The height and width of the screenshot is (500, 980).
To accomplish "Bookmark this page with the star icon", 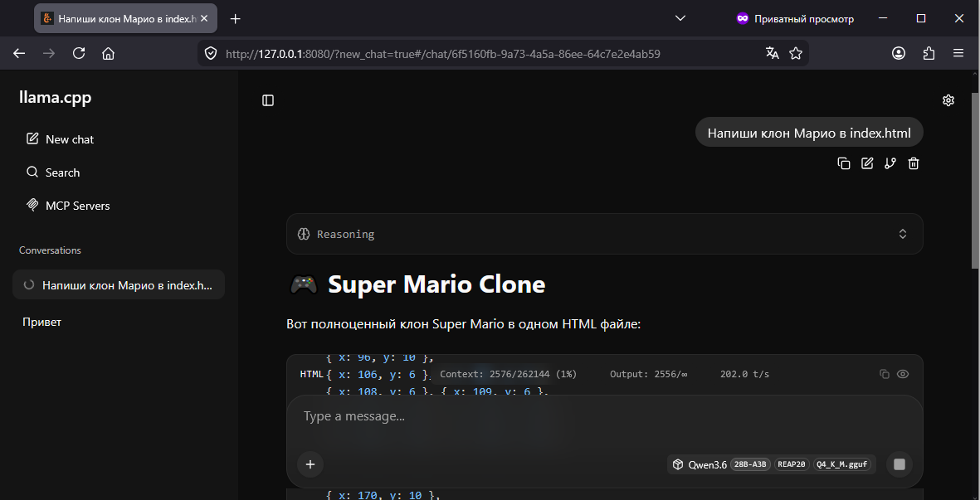I will click(796, 54).
